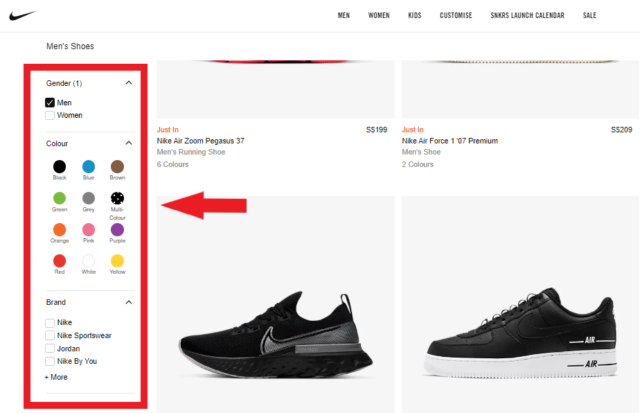Check the Nike Sportswear brand filter

pyautogui.click(x=50, y=335)
